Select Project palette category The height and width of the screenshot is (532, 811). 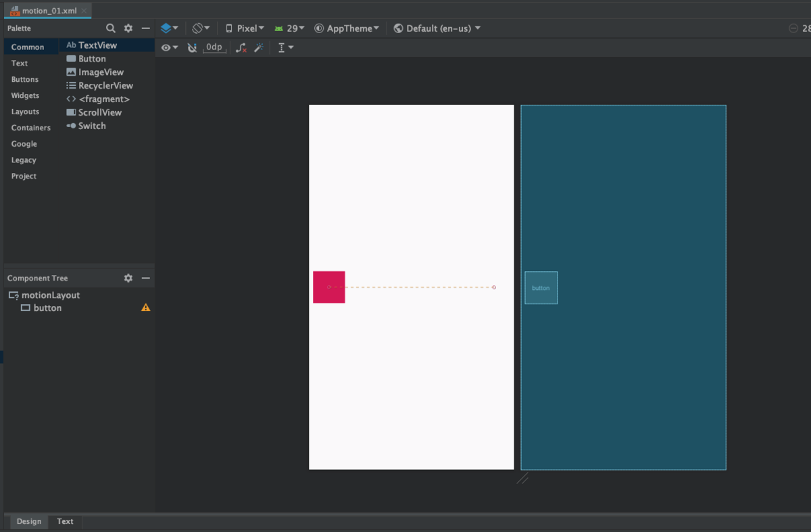click(x=24, y=176)
